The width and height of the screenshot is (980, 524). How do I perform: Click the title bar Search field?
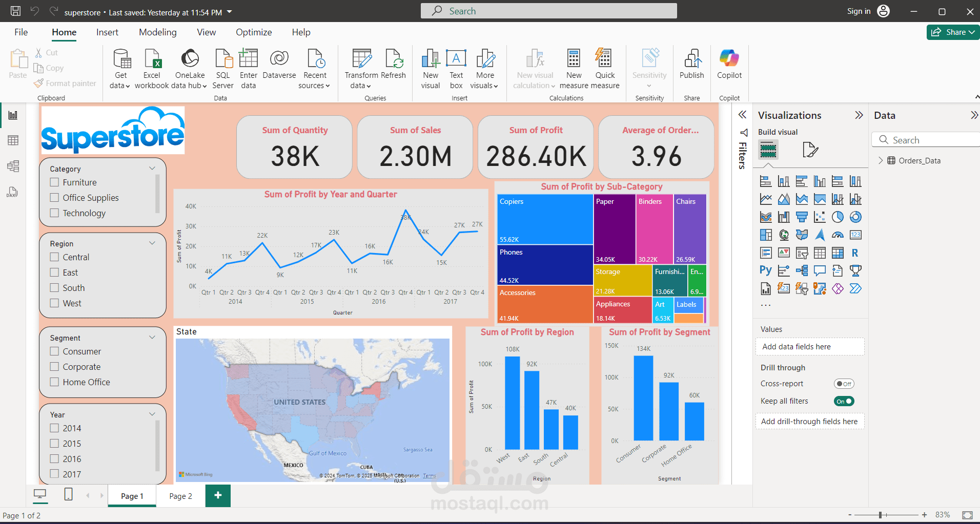click(x=548, y=11)
